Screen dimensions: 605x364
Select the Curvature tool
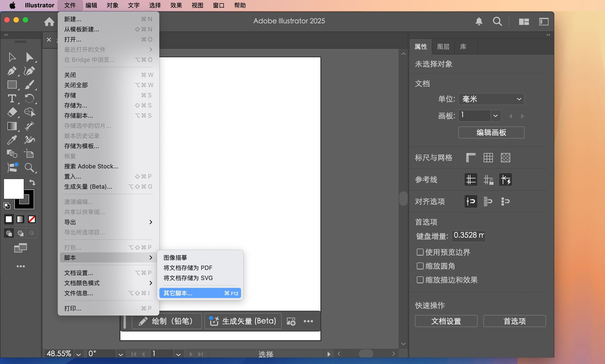point(30,71)
